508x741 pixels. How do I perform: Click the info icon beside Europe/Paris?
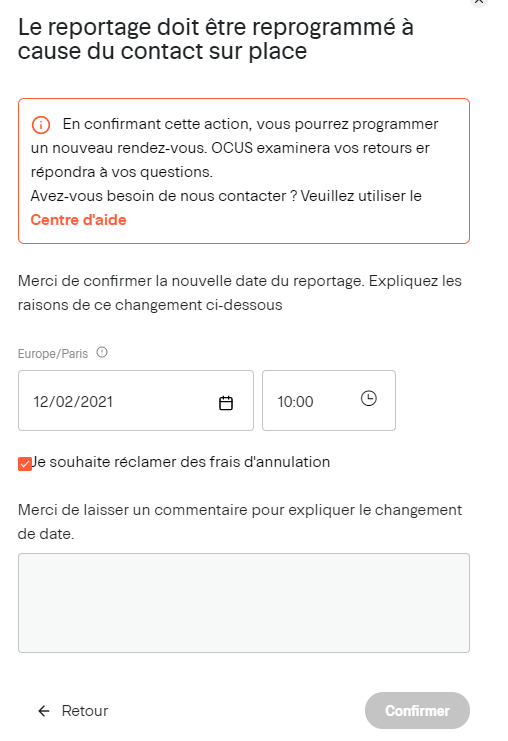pos(102,352)
